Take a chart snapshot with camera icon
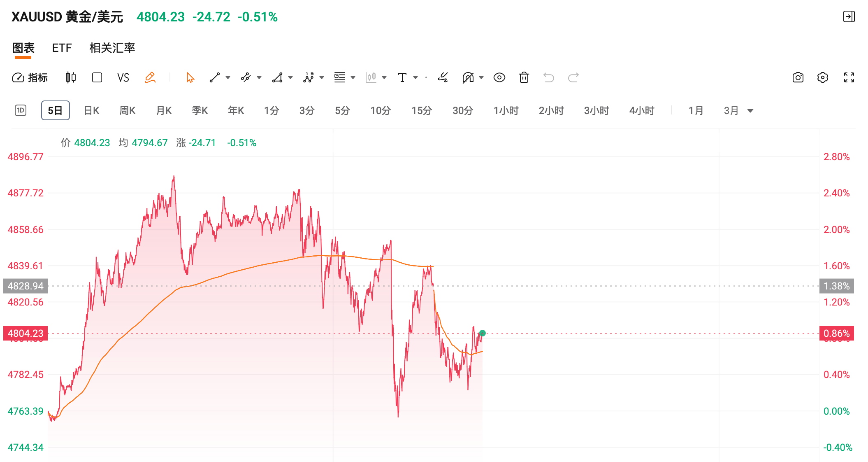This screenshot has width=868, height=462. 797,77
